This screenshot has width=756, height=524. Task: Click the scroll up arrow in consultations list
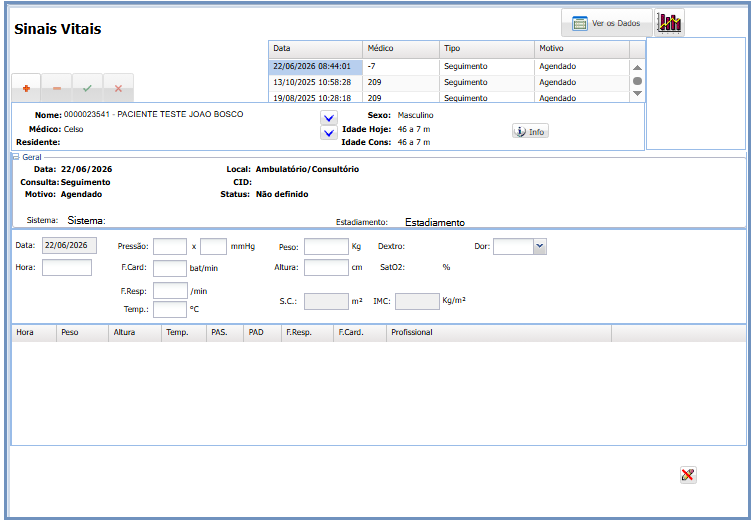(637, 67)
